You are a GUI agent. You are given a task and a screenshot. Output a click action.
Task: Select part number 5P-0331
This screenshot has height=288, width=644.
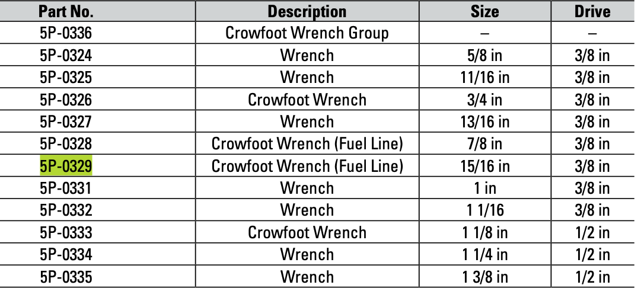point(66,188)
